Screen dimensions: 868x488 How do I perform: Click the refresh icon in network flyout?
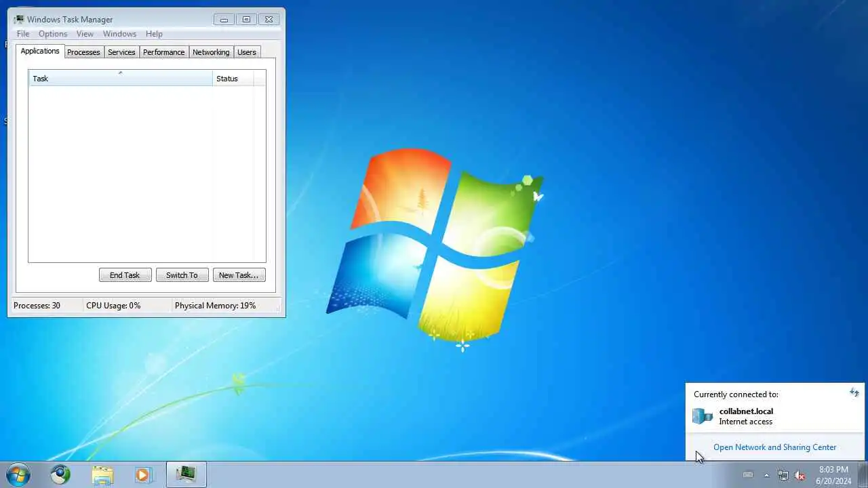(854, 392)
